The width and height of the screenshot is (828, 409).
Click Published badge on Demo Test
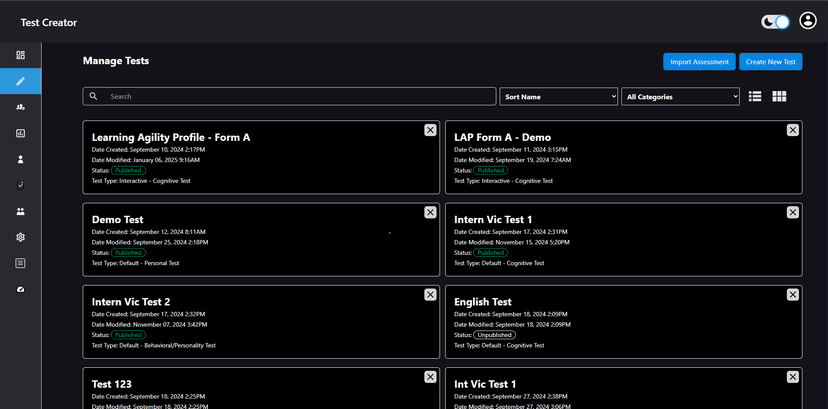click(x=128, y=253)
